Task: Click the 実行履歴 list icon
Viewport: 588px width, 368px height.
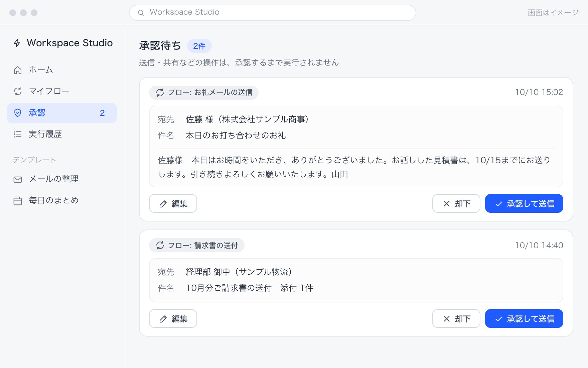Action: (18, 134)
